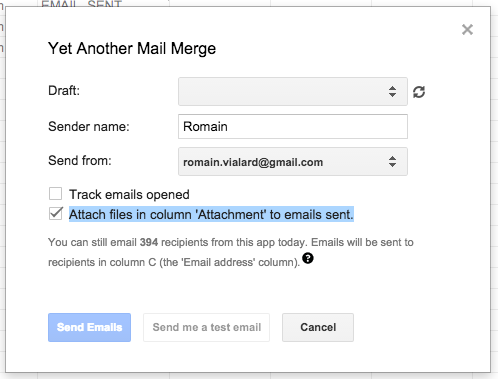
Task: Click the Yet Another Mail Merge title
Action: click(x=132, y=49)
